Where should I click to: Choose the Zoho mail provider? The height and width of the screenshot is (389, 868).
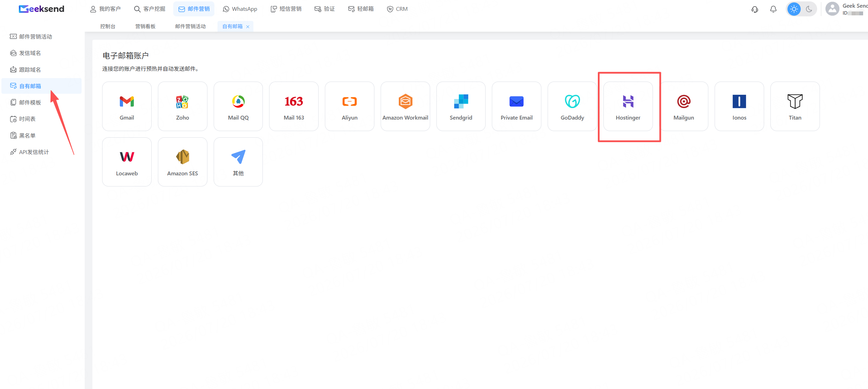tap(182, 106)
